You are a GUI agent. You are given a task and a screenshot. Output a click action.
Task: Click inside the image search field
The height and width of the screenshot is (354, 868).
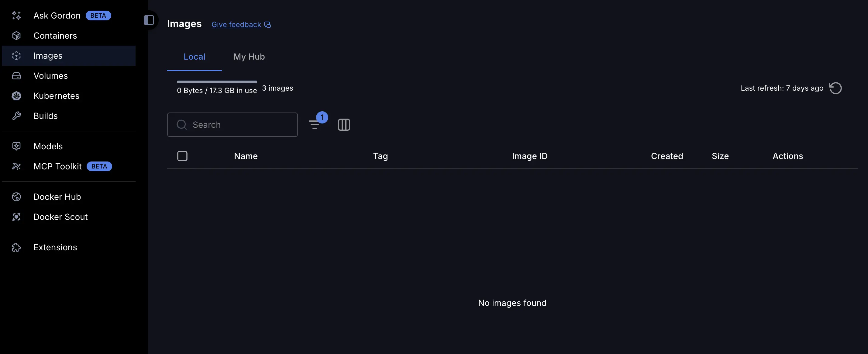coord(232,124)
